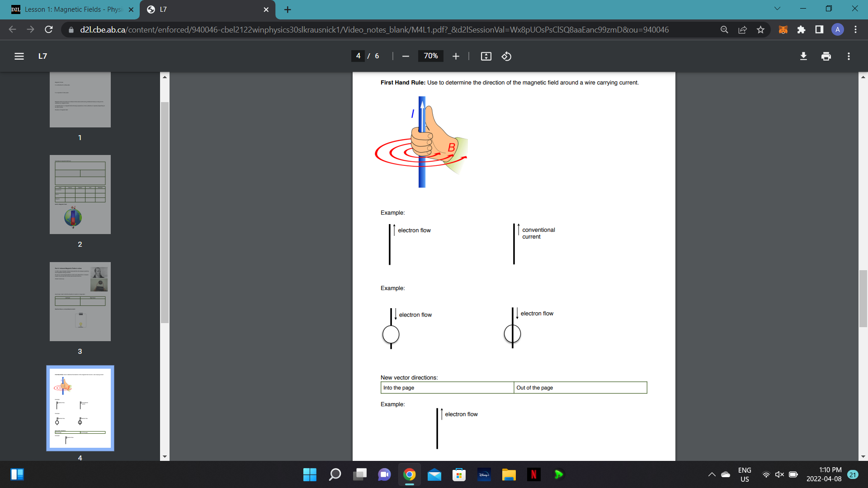Zoom in on the PDF document

[456, 56]
